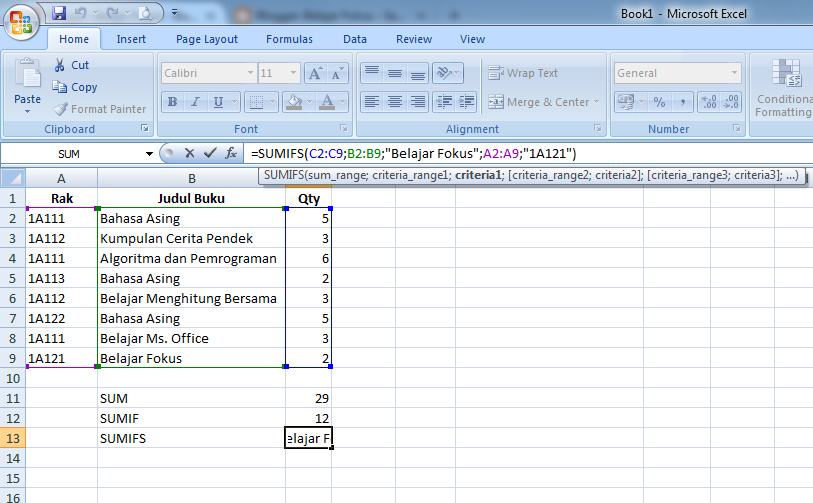The width and height of the screenshot is (813, 503).
Task: Set Top Align vertical alignment
Action: coord(372,73)
